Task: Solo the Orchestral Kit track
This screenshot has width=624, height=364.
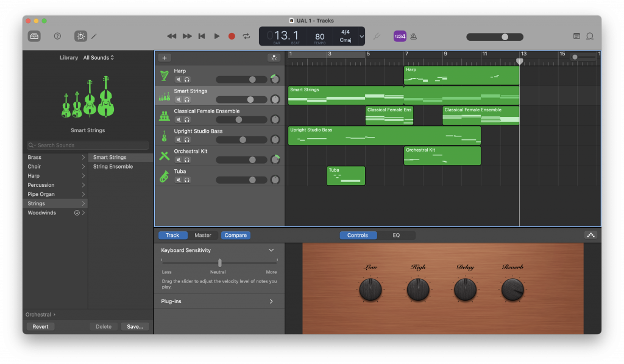Action: (x=186, y=159)
